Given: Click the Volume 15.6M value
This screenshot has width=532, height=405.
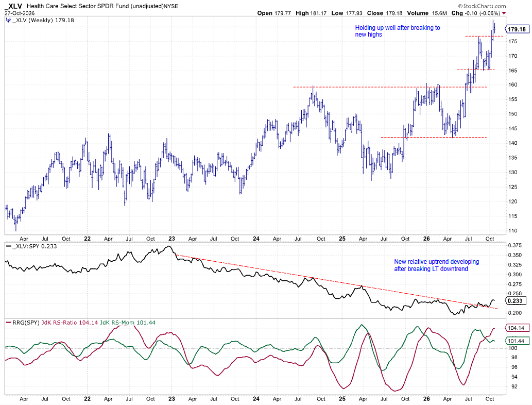Looking at the screenshot, I should [427, 13].
